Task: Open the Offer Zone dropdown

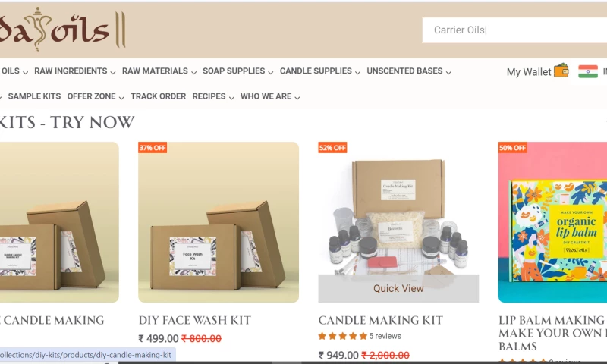Action: (96, 96)
